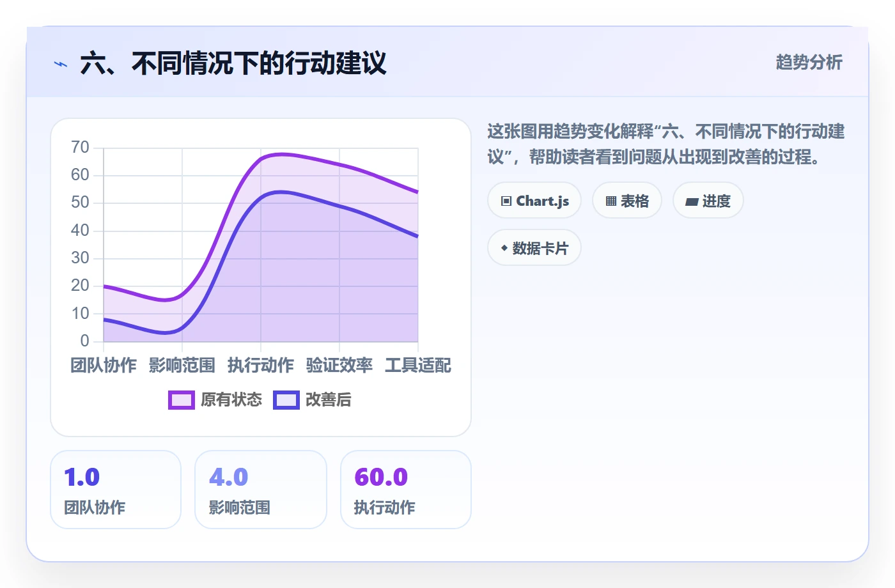Click the 工具适配 x-axis label on the chart

418,366
